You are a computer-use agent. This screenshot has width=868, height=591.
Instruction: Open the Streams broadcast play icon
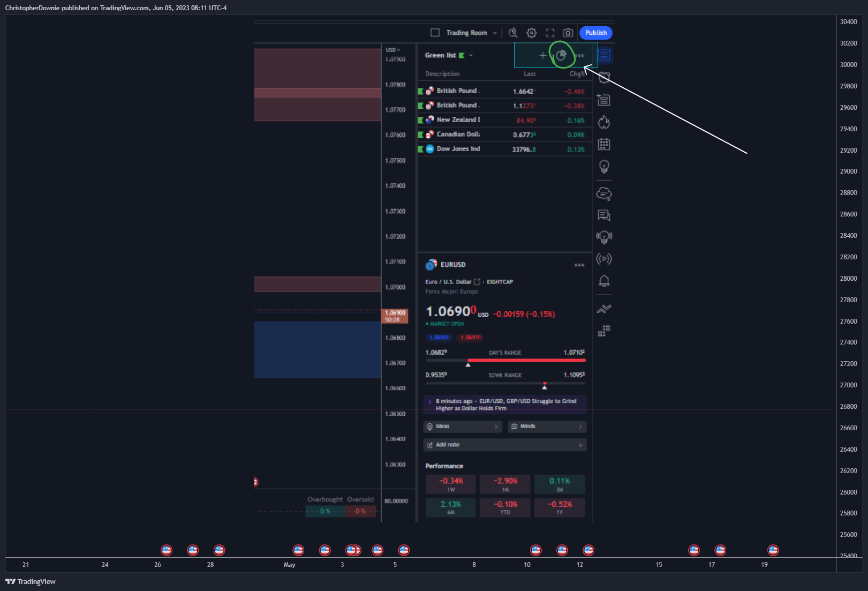[x=604, y=259]
